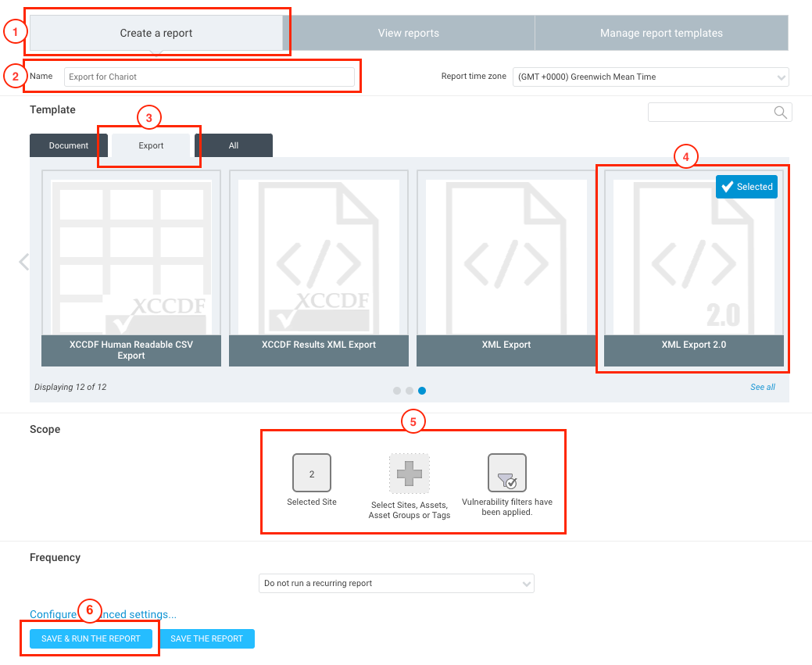Click the Selected Site count box
The image size is (812, 665).
click(x=312, y=473)
